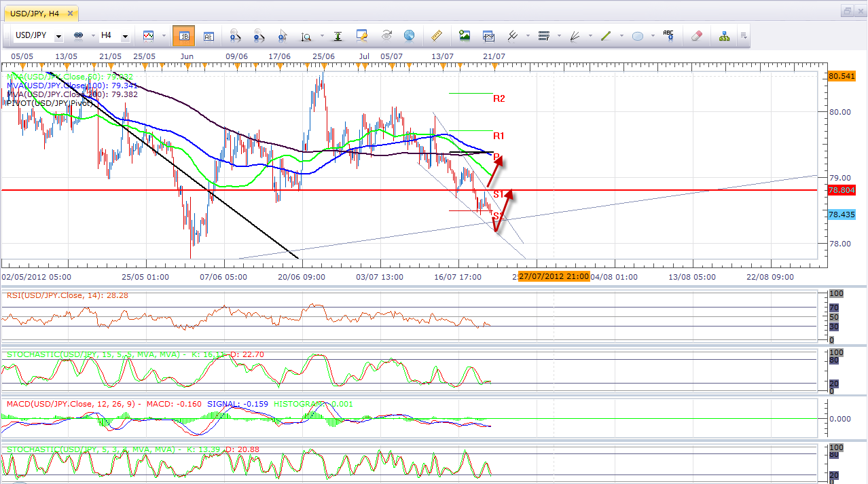Click the 02/05/2012 05:00 time axis label

[x=36, y=277]
